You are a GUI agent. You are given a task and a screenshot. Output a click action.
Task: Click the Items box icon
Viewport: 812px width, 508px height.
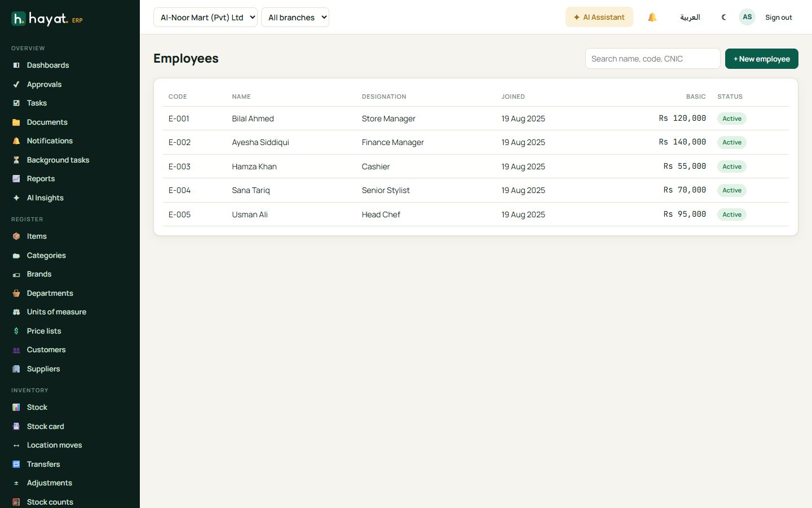[16, 237]
